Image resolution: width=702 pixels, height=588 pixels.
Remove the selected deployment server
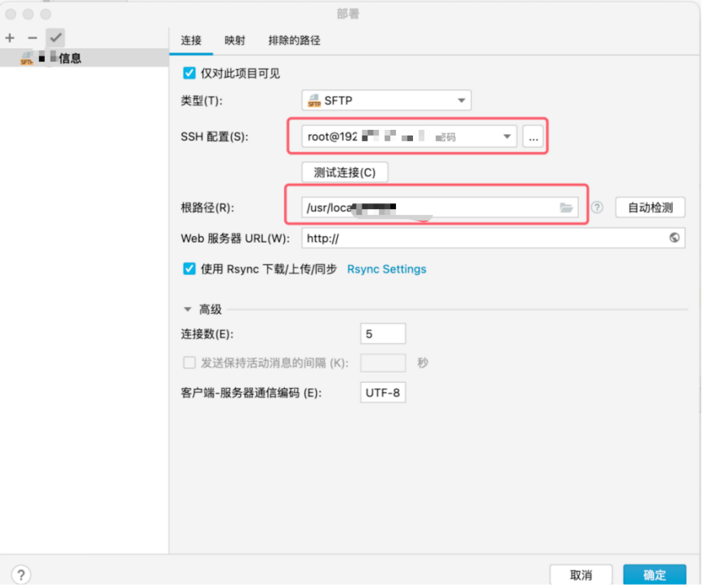32,38
